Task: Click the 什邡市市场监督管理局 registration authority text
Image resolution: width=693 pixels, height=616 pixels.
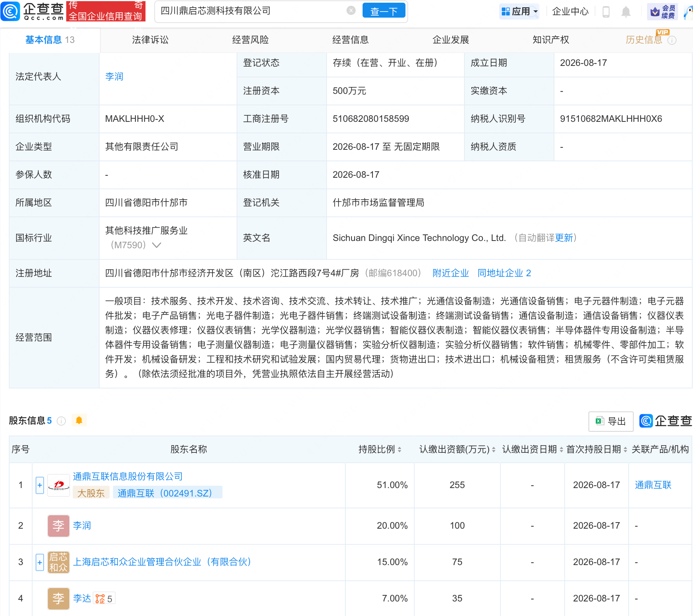Action: [x=378, y=203]
